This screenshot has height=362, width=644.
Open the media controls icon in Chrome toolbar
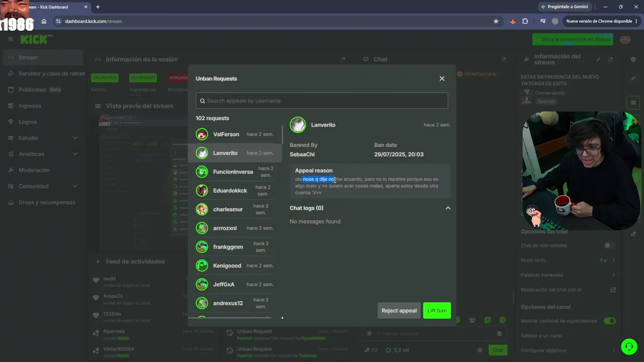tap(543, 21)
